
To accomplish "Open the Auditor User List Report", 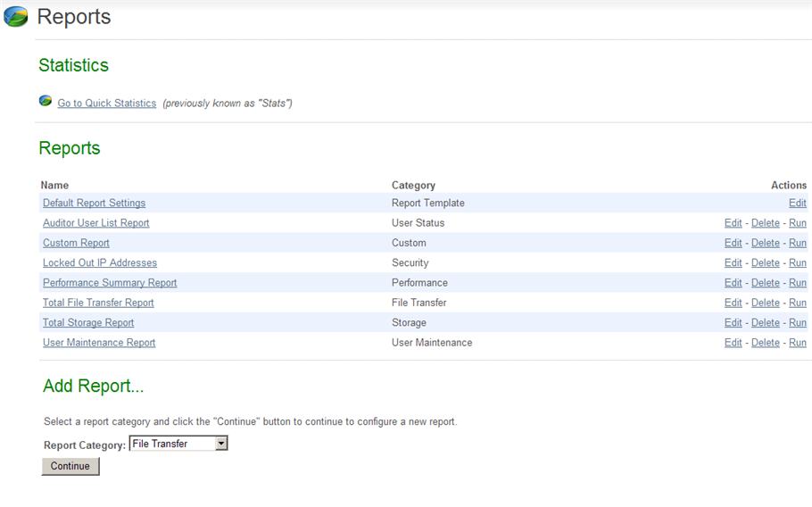I will coord(95,223).
